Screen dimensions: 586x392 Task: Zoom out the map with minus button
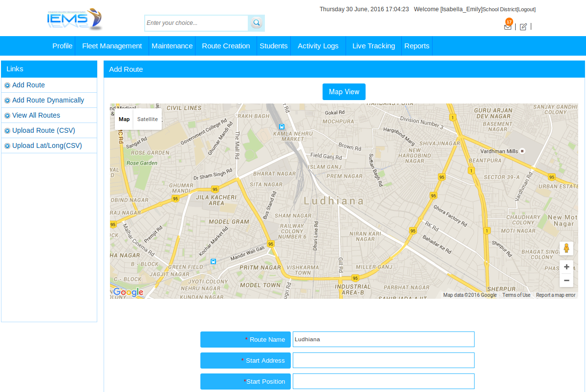(566, 280)
